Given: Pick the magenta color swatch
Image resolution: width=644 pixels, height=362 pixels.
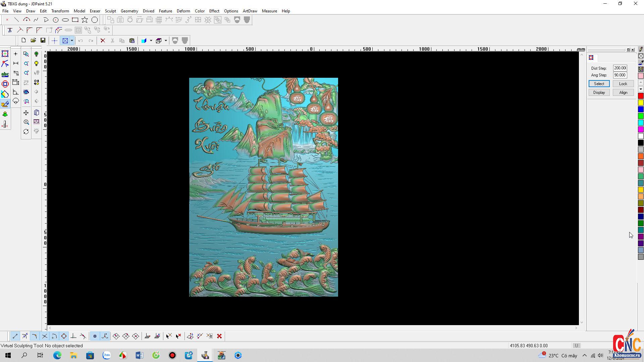Looking at the screenshot, I should pyautogui.click(x=641, y=129).
